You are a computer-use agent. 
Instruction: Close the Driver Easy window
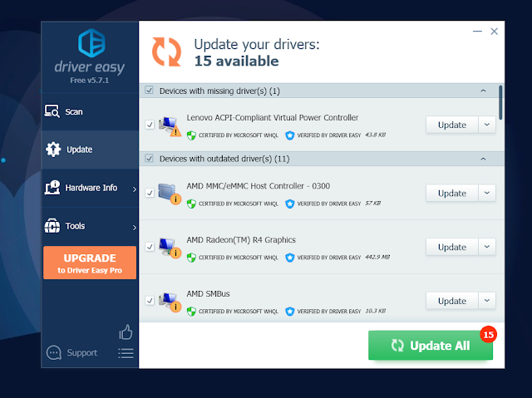coord(495,32)
